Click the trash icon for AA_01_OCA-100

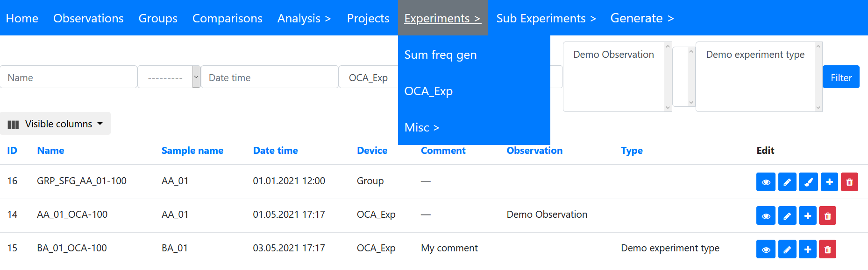click(827, 216)
